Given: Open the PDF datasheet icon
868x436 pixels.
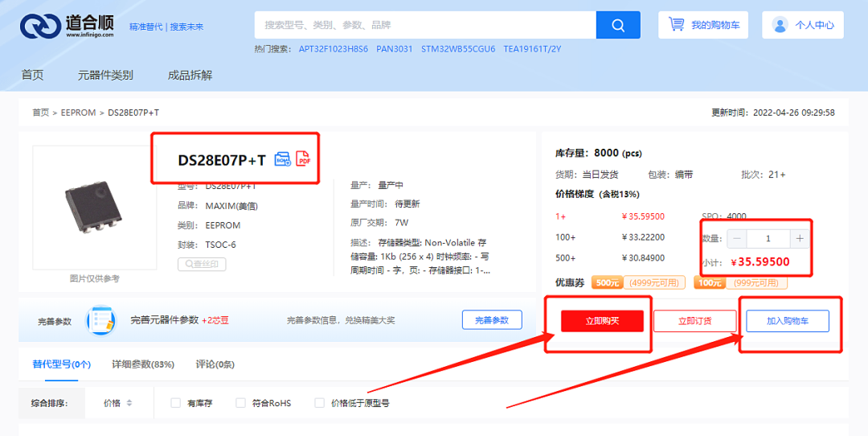Looking at the screenshot, I should coord(303,159).
